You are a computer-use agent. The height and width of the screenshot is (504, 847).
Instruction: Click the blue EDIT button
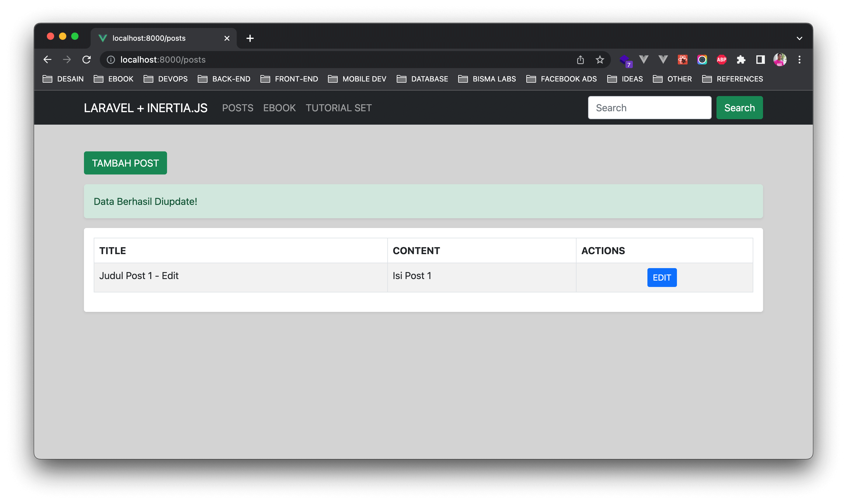(x=662, y=278)
